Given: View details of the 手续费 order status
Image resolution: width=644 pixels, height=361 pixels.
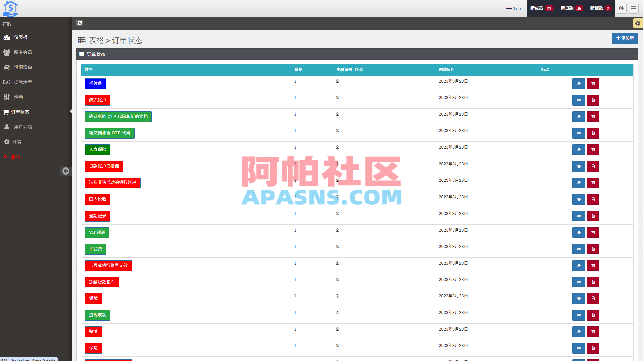Looking at the screenshot, I should point(578,84).
